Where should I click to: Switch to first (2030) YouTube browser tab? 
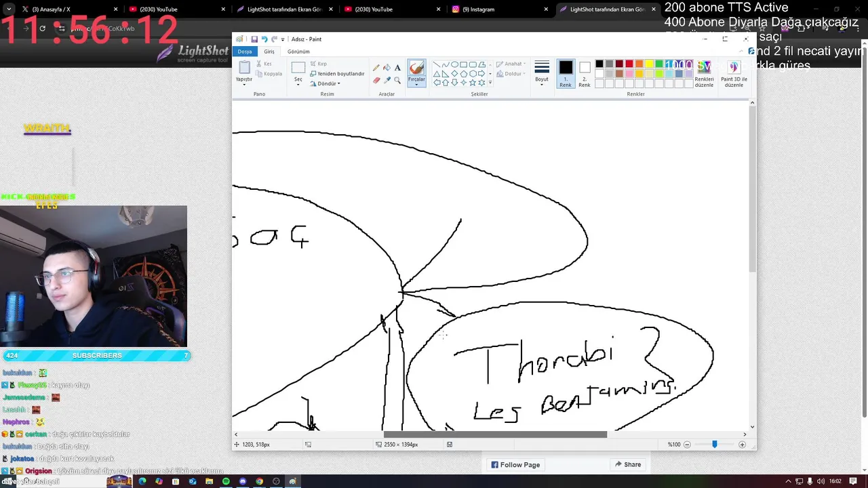176,9
